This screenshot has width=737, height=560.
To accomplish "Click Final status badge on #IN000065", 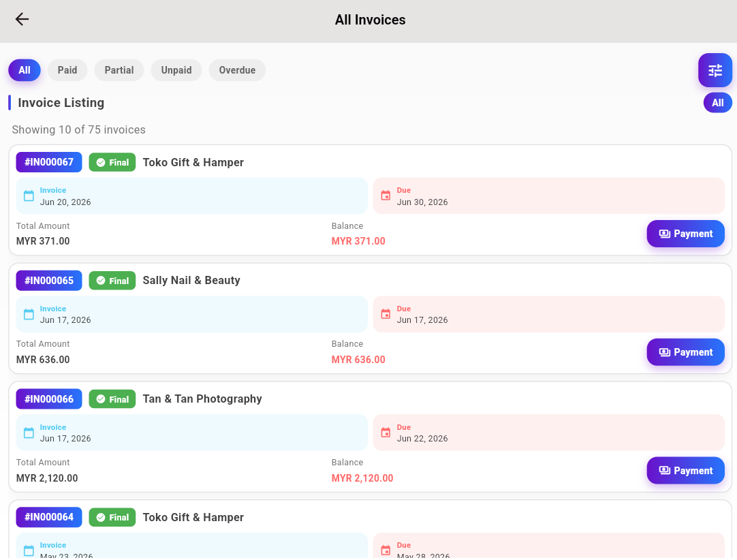I will (112, 281).
